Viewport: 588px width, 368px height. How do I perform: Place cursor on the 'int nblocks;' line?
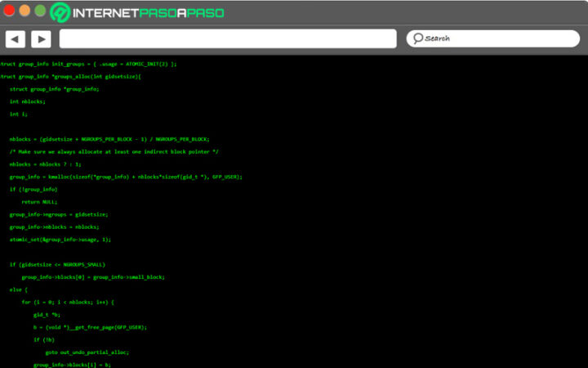point(28,101)
